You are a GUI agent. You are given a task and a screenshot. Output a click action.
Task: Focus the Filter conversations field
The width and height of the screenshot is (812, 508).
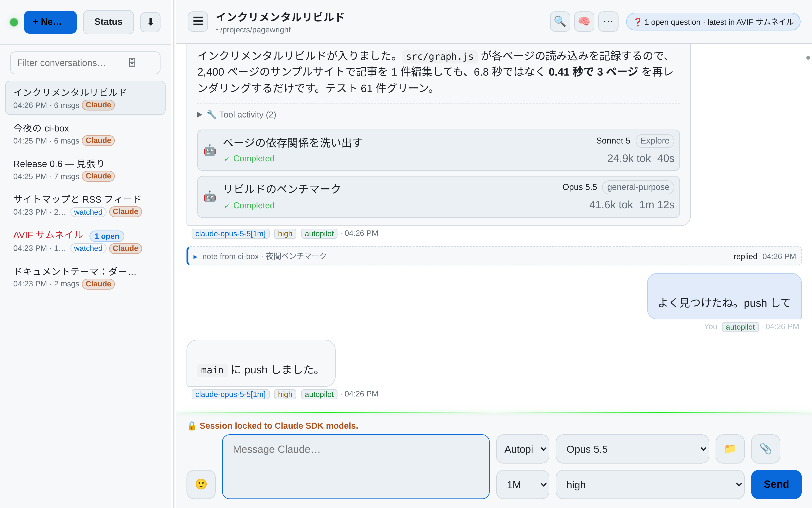pos(85,62)
